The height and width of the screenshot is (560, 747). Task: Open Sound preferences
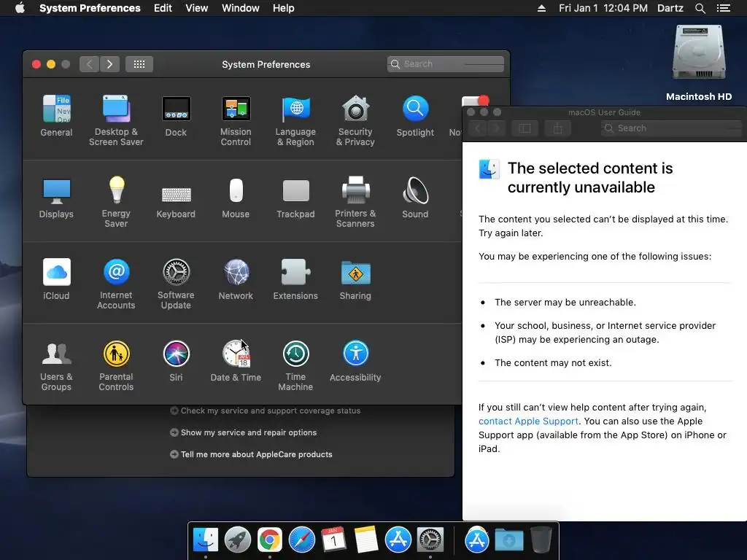415,198
